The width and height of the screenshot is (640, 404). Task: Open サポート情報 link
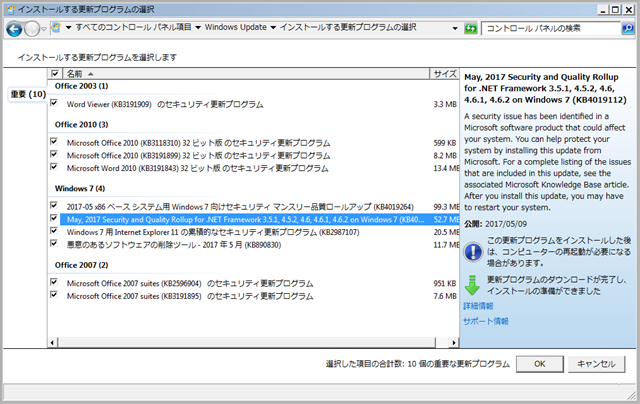click(486, 321)
